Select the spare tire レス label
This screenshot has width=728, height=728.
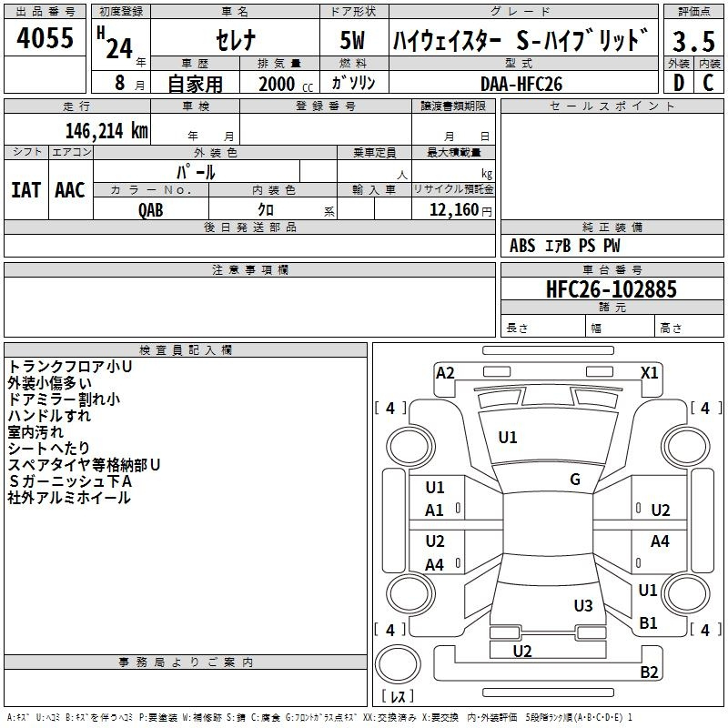click(x=398, y=696)
